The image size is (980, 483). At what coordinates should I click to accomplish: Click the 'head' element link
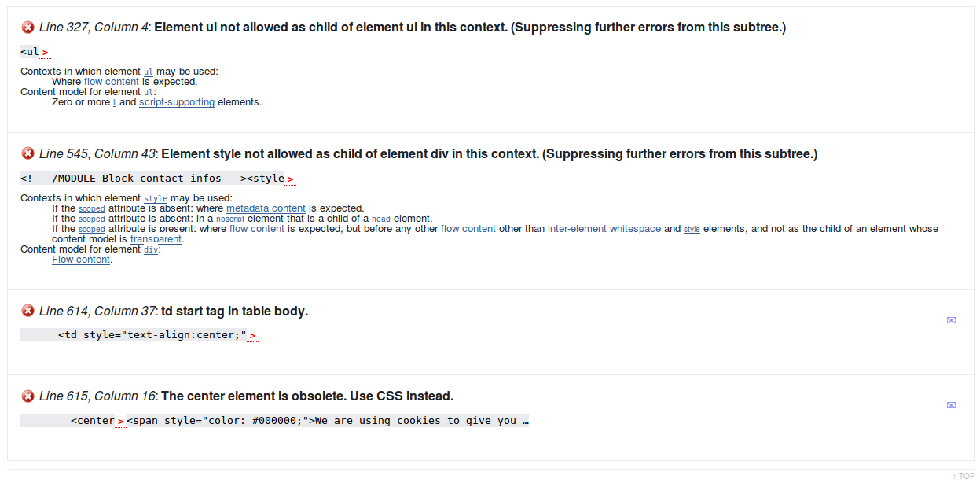pyautogui.click(x=380, y=219)
